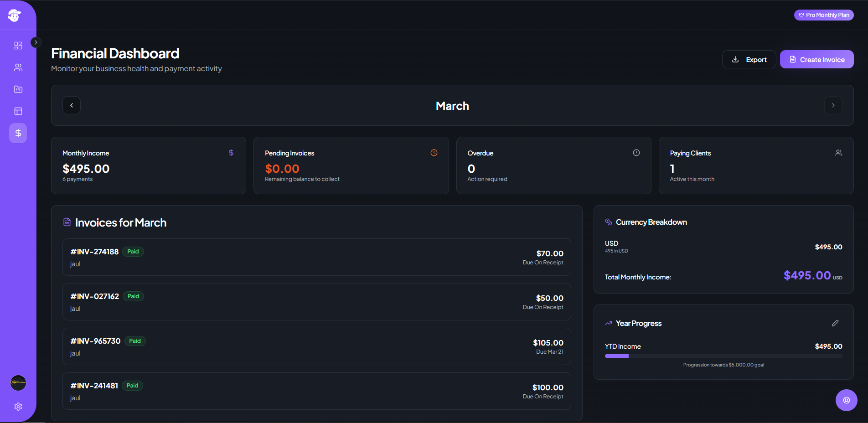Click the USD row in Currency Breakdown
Image resolution: width=868 pixels, height=423 pixels.
click(723, 247)
